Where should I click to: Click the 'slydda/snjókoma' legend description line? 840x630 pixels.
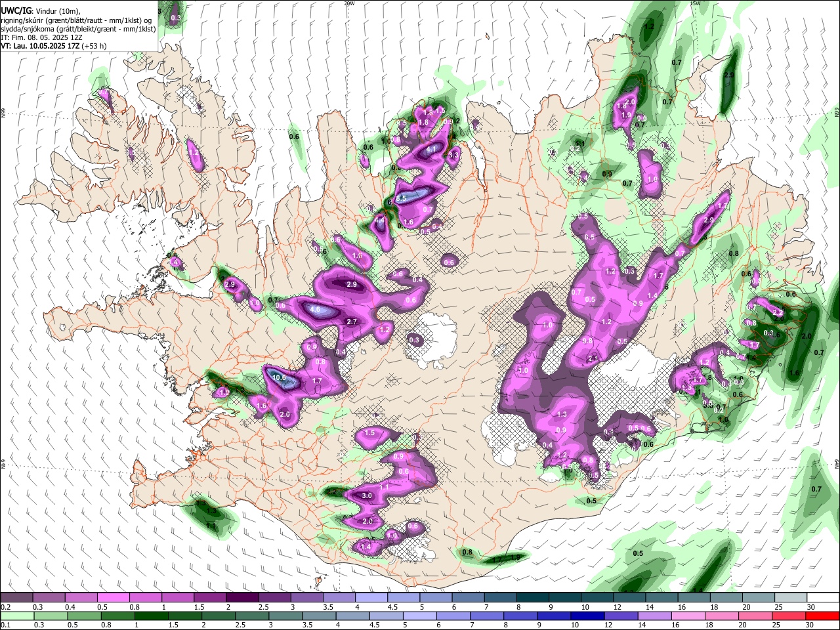pos(78,29)
